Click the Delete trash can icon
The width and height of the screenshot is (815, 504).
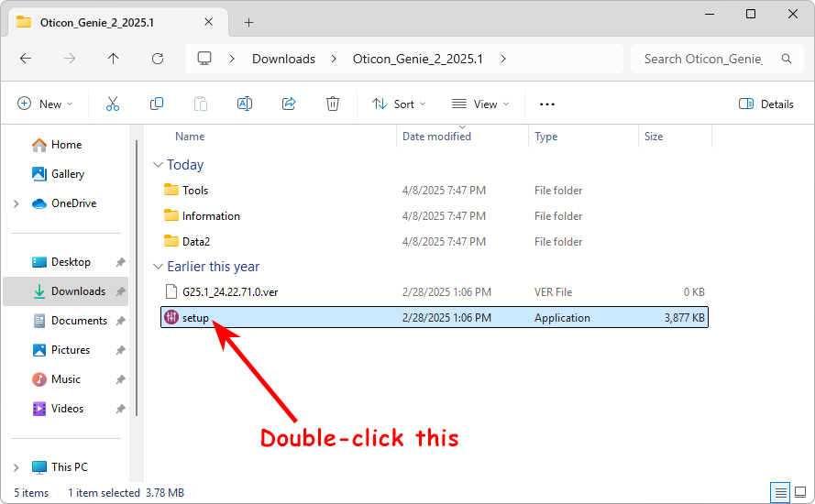tap(333, 104)
